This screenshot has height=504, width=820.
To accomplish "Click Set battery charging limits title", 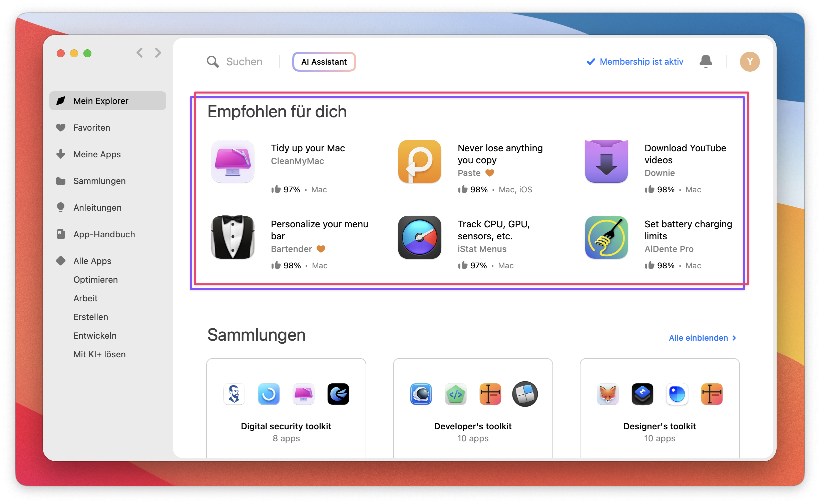I will pyautogui.click(x=688, y=230).
